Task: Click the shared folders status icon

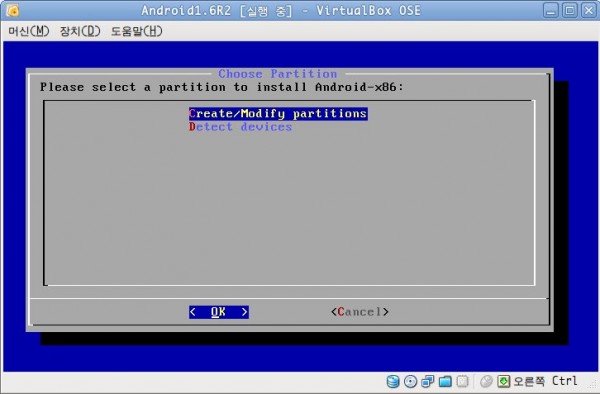Action: [445, 381]
